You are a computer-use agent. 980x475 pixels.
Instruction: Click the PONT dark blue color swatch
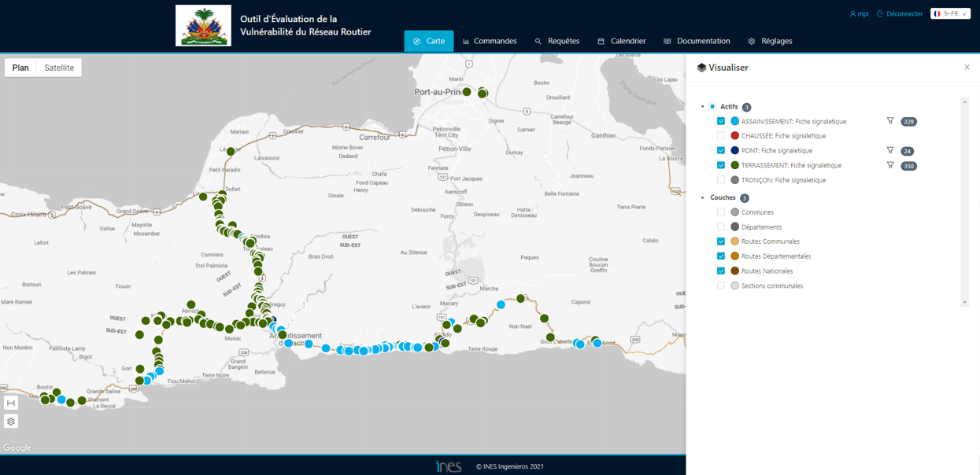(734, 150)
